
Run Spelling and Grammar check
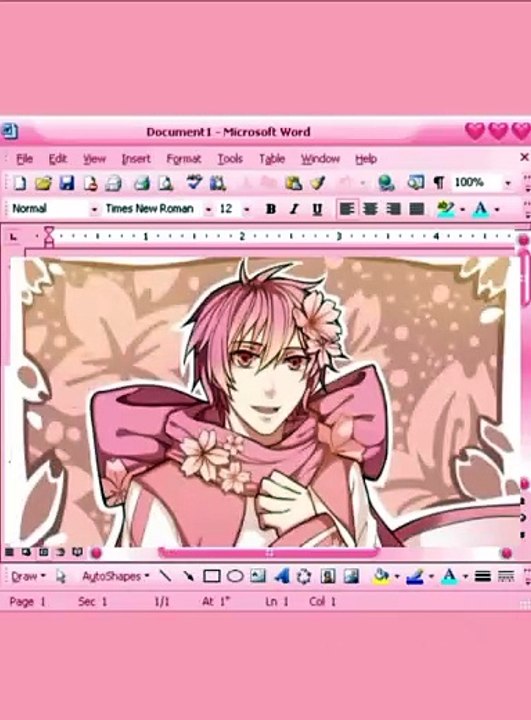(x=195, y=182)
